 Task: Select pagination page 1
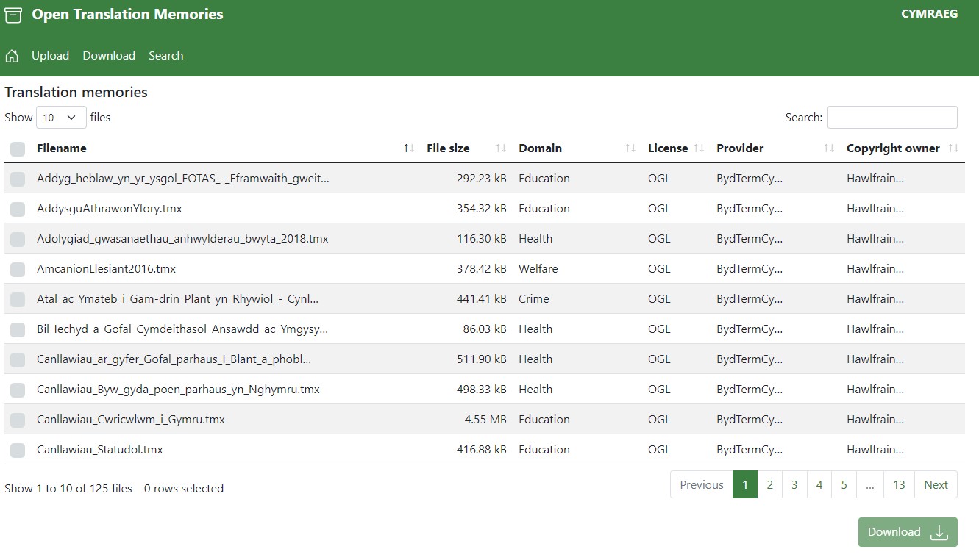point(745,485)
